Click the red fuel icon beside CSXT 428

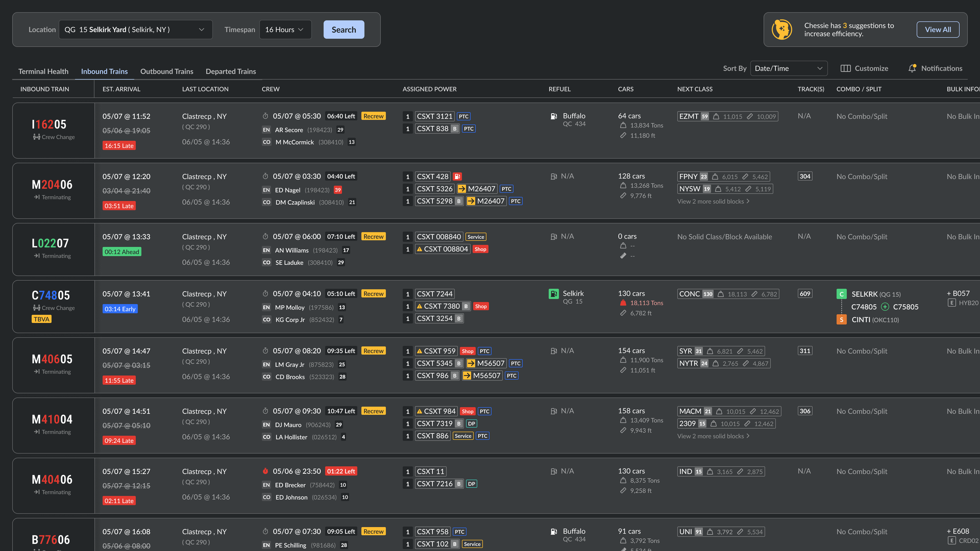click(x=457, y=176)
